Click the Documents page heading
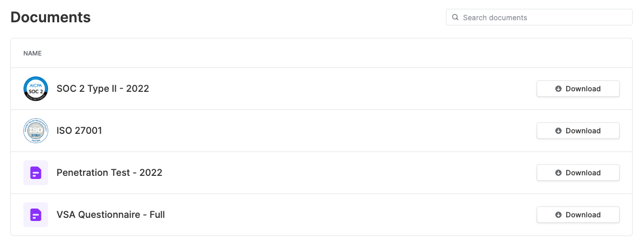The image size is (644, 249). point(51,17)
